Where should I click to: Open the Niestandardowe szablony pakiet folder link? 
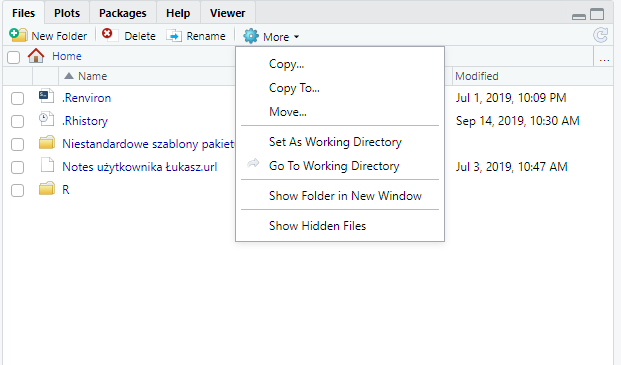(148, 144)
